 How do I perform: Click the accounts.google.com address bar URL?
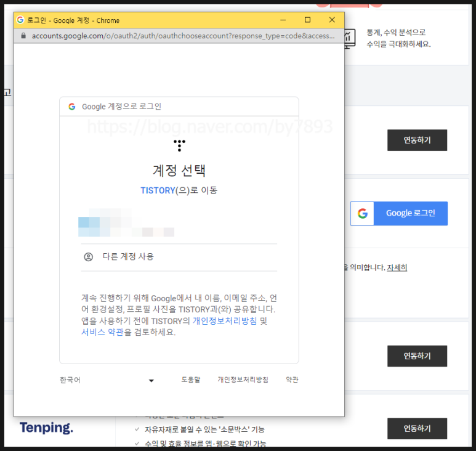click(184, 36)
